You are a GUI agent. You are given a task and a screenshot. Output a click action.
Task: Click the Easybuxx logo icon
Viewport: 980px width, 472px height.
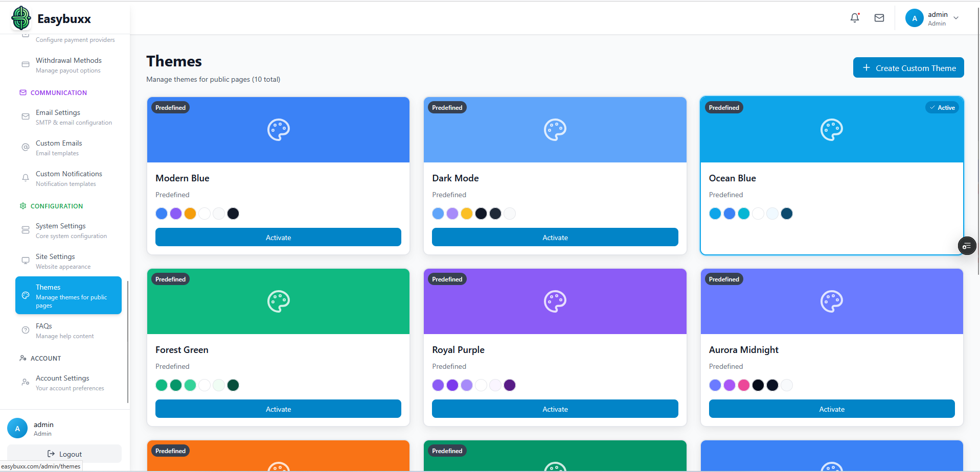pyautogui.click(x=21, y=18)
